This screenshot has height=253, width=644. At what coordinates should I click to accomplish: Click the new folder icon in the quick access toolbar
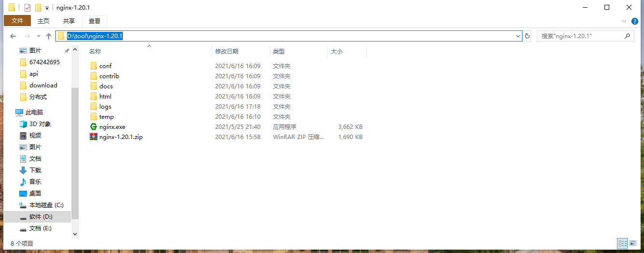pos(38,8)
